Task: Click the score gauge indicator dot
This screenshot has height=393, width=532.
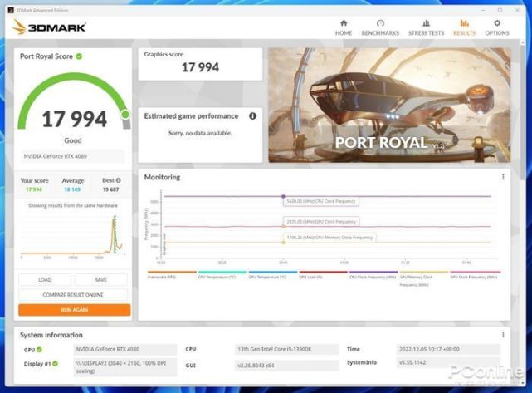Action: pos(125,115)
